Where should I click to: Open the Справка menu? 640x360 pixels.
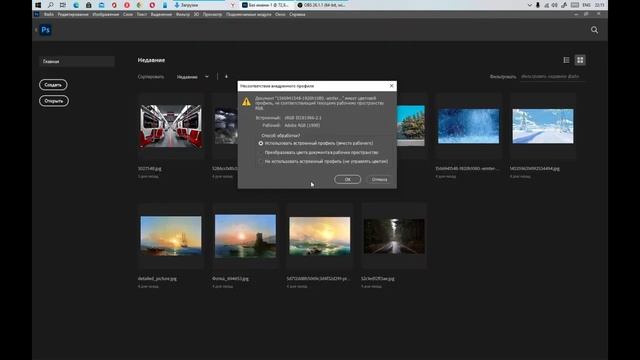tap(297, 14)
